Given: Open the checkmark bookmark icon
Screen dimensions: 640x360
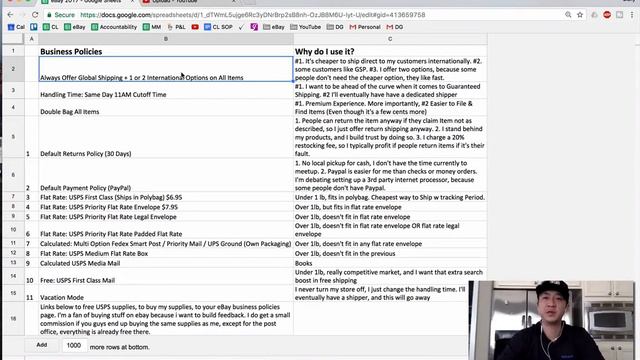Looking at the screenshot, I should tap(242, 27).
